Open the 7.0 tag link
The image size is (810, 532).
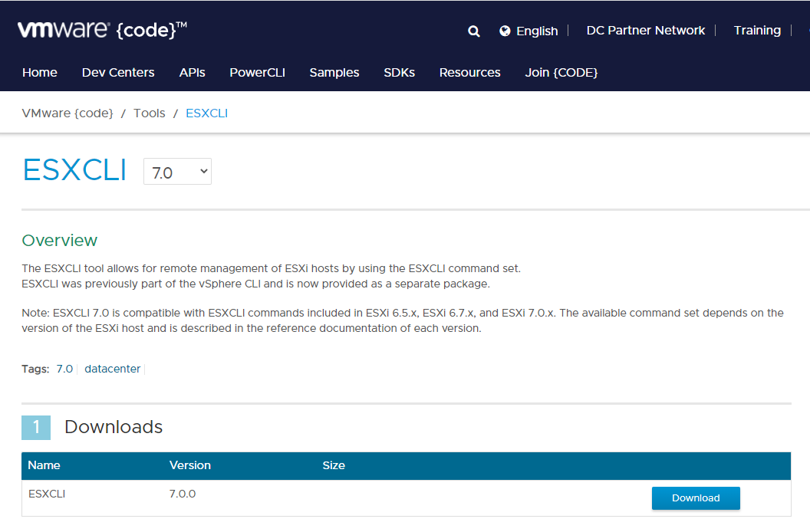click(64, 369)
